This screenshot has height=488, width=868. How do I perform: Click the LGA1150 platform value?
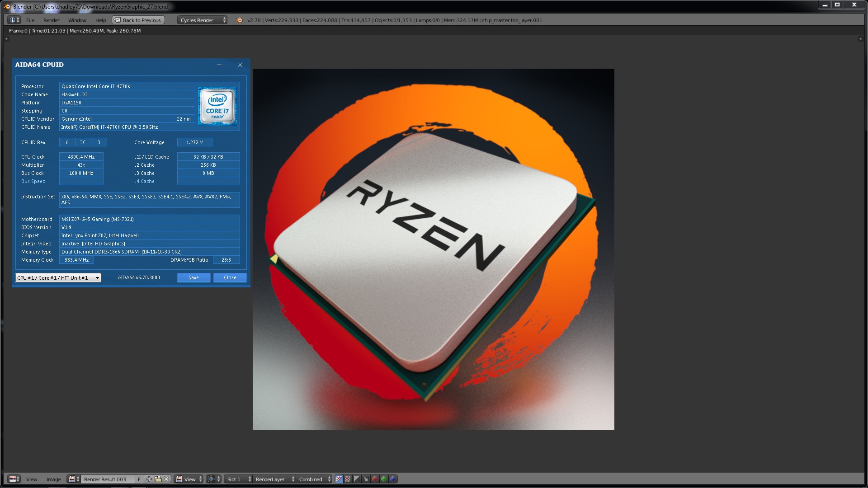71,103
